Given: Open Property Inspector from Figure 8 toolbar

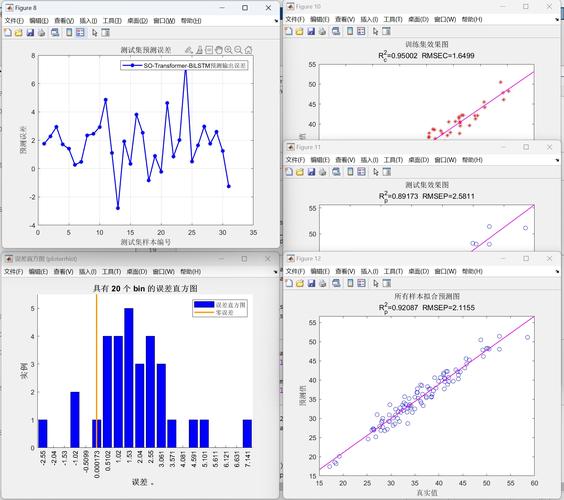Looking at the screenshot, I should pos(105,33).
